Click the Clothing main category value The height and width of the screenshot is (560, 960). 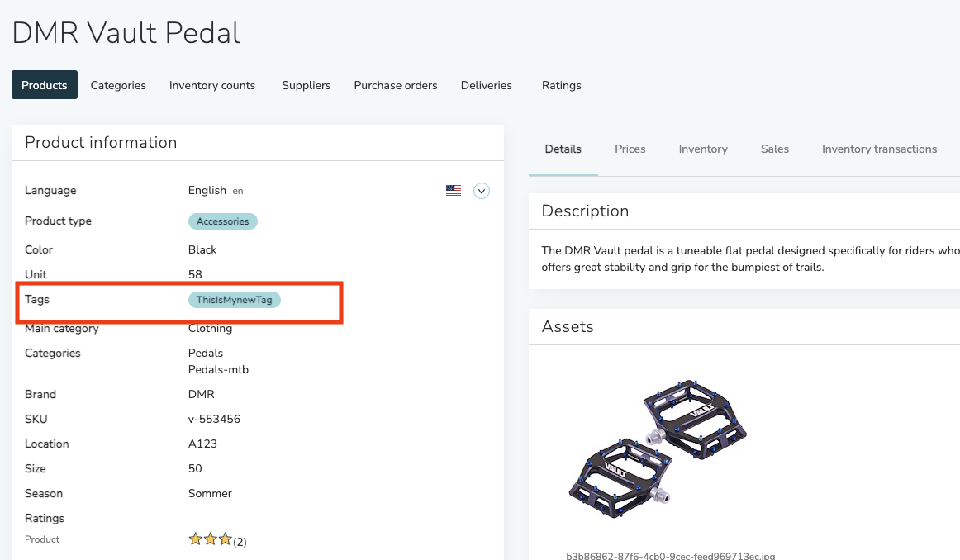tap(210, 328)
